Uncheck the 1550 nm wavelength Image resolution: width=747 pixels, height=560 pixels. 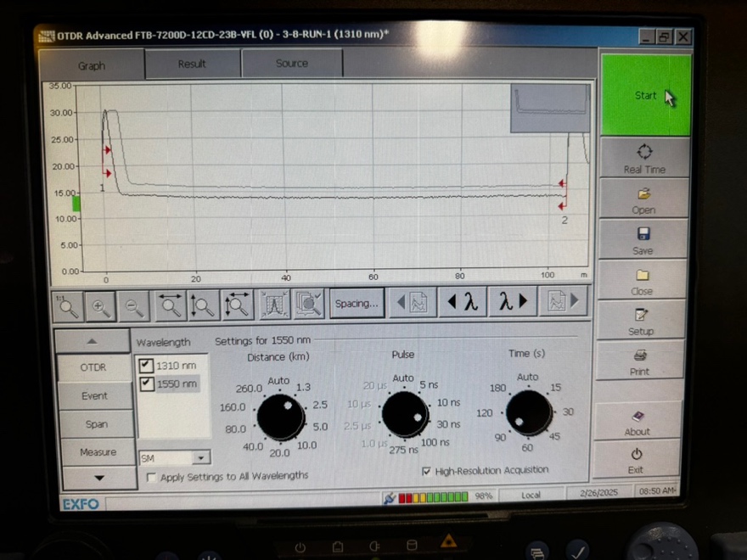(146, 384)
